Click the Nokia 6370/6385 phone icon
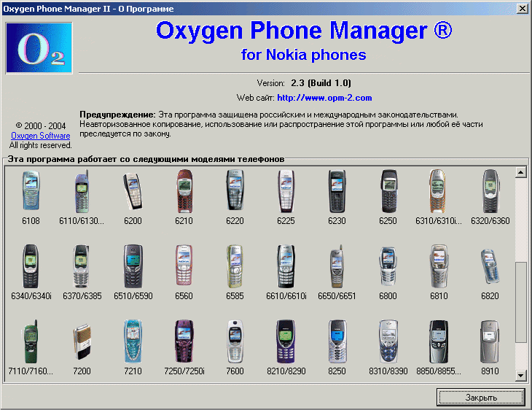The height and width of the screenshot is (410, 532). (81, 266)
